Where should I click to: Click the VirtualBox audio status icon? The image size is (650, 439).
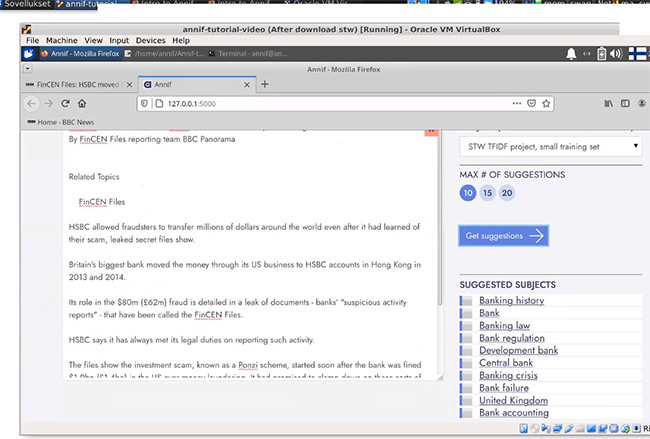(x=546, y=429)
